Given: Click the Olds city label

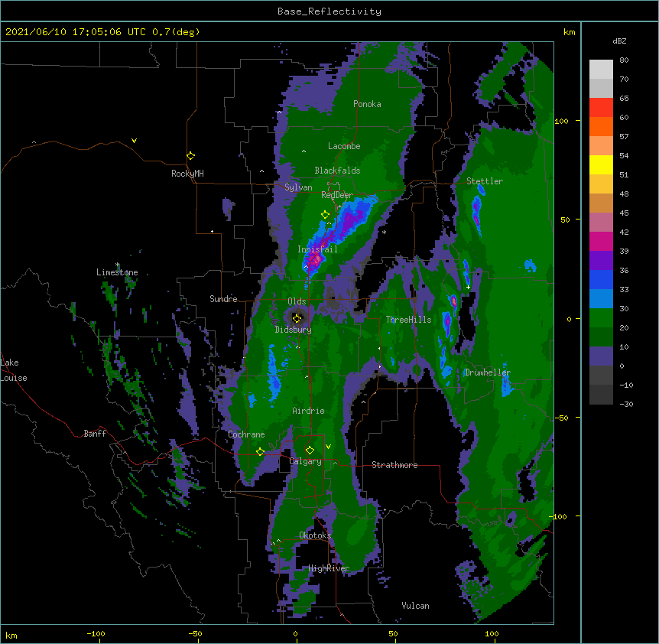Looking at the screenshot, I should pyautogui.click(x=297, y=301).
